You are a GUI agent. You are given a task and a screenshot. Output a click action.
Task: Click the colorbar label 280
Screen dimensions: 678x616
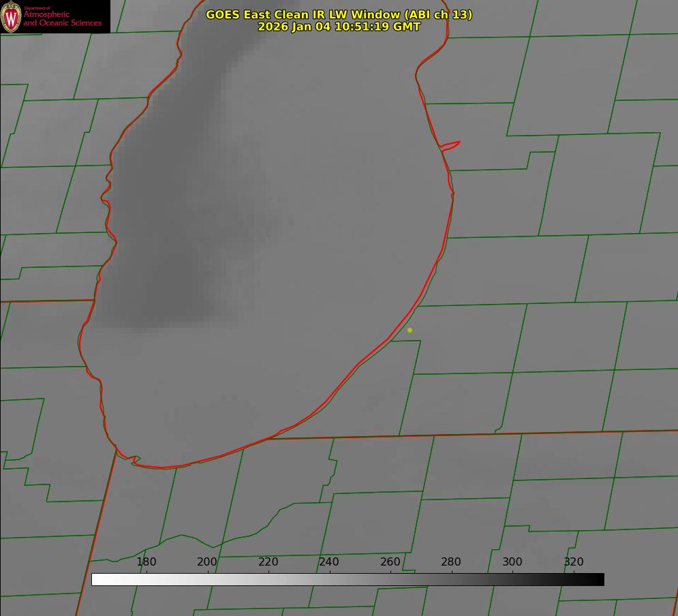tap(451, 561)
